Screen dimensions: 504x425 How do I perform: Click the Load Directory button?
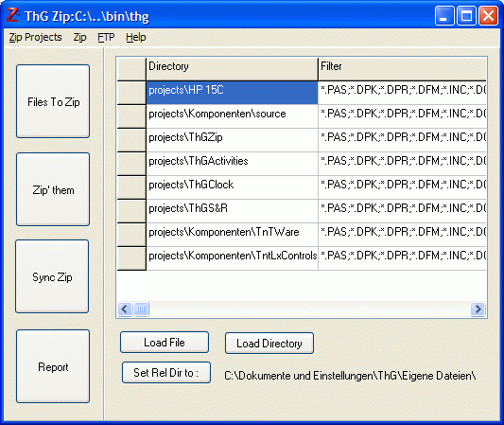point(269,344)
